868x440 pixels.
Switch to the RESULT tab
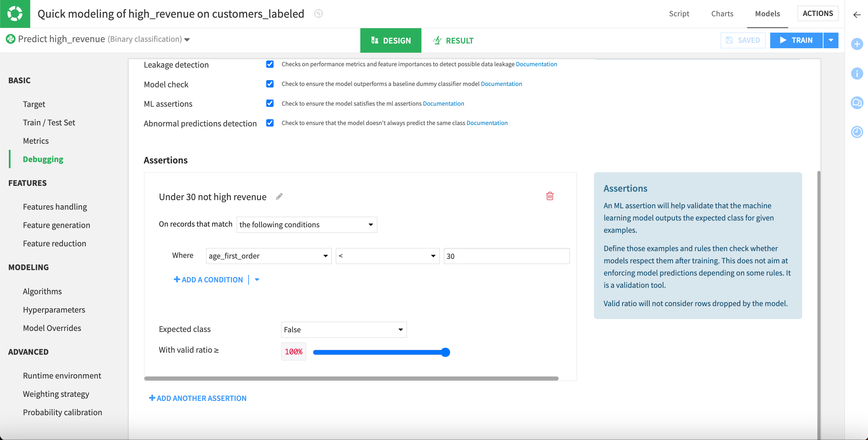point(453,40)
